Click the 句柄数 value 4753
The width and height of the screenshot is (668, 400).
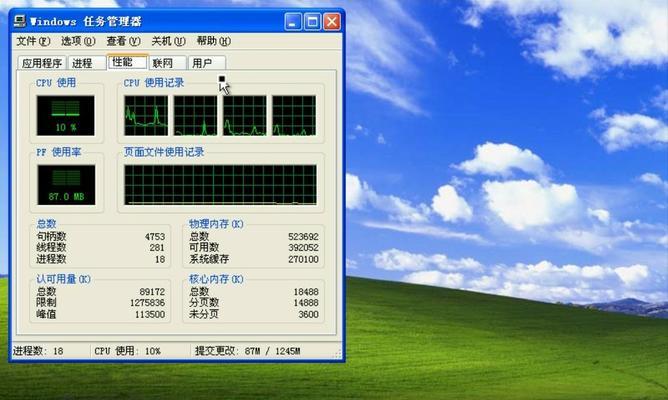click(x=155, y=236)
